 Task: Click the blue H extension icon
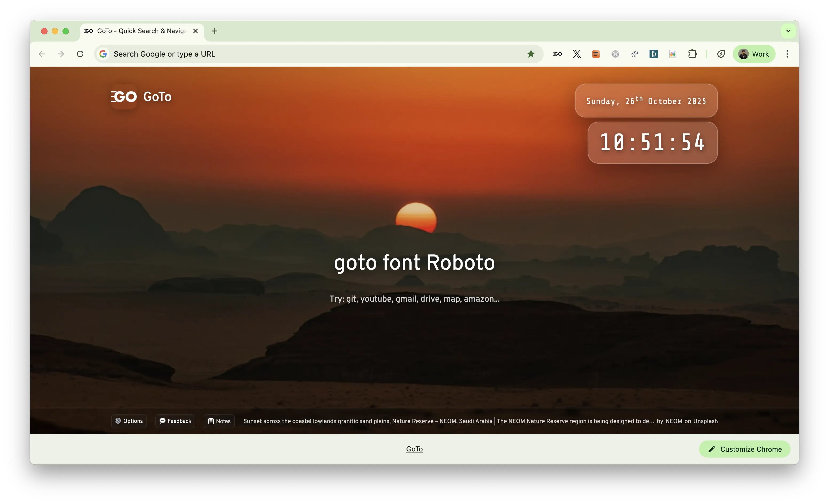653,54
